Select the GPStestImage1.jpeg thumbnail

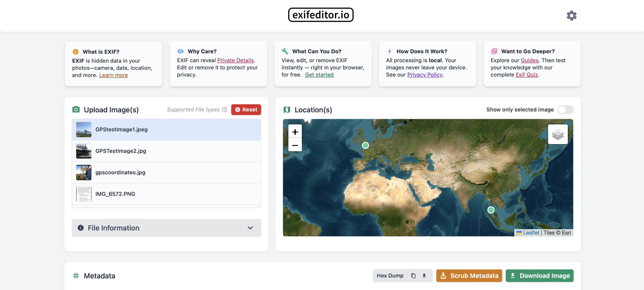84,130
